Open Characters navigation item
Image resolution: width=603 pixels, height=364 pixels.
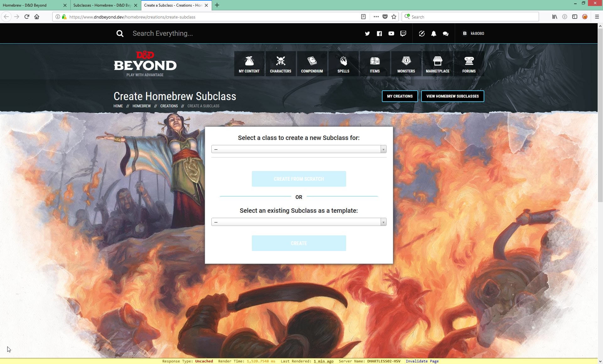pos(280,64)
